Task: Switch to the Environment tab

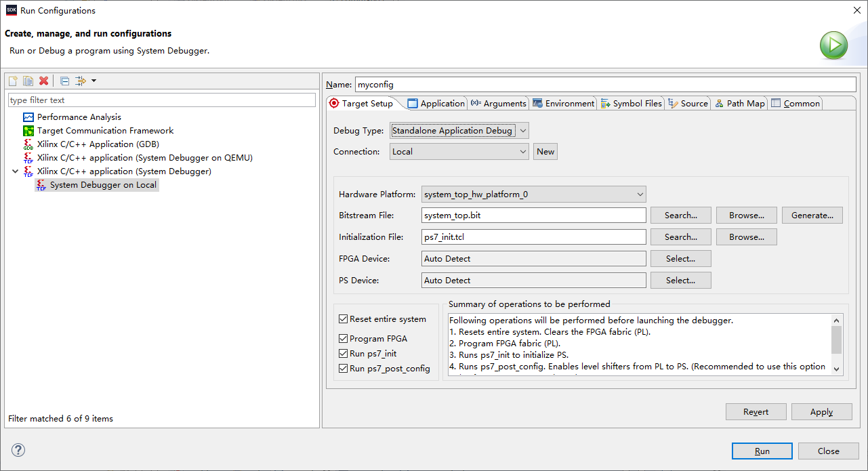Action: (x=564, y=104)
